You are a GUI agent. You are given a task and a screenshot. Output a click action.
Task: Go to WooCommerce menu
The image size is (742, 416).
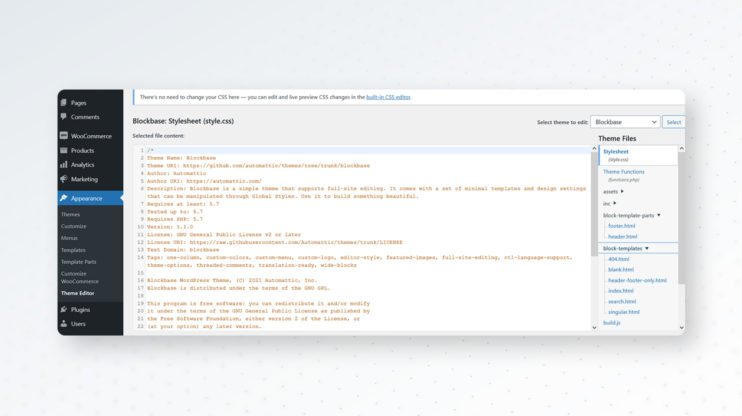click(x=91, y=136)
